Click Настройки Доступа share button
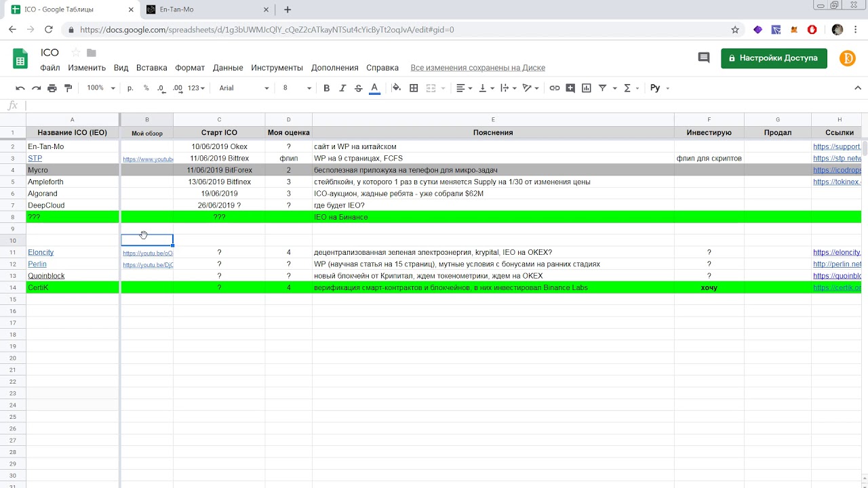The height and width of the screenshot is (488, 868). [x=774, y=58]
